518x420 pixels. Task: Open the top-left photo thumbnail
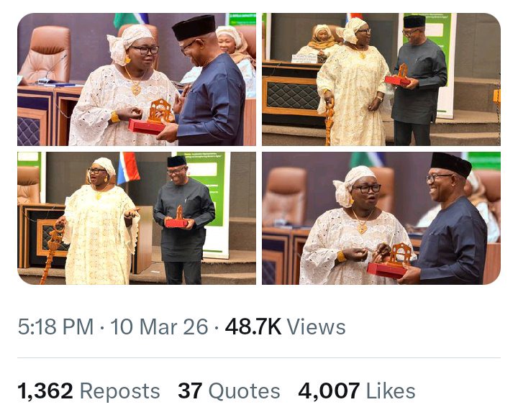click(137, 79)
